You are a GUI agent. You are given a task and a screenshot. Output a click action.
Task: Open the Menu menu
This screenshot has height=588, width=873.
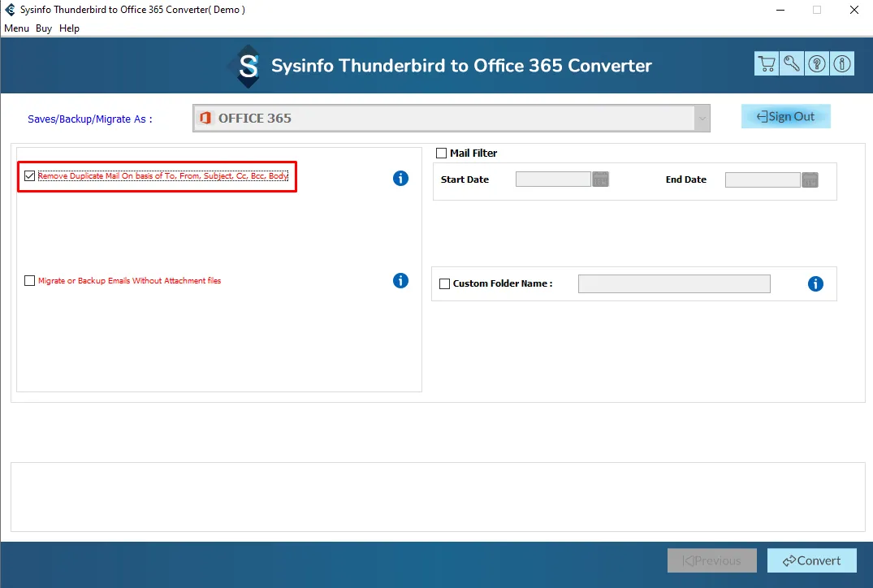click(x=16, y=28)
